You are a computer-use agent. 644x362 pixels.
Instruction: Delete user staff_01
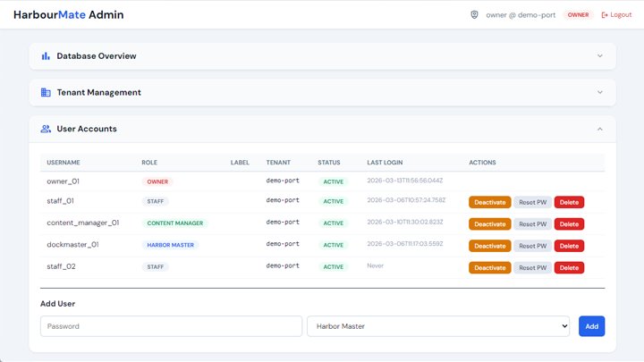(x=569, y=202)
